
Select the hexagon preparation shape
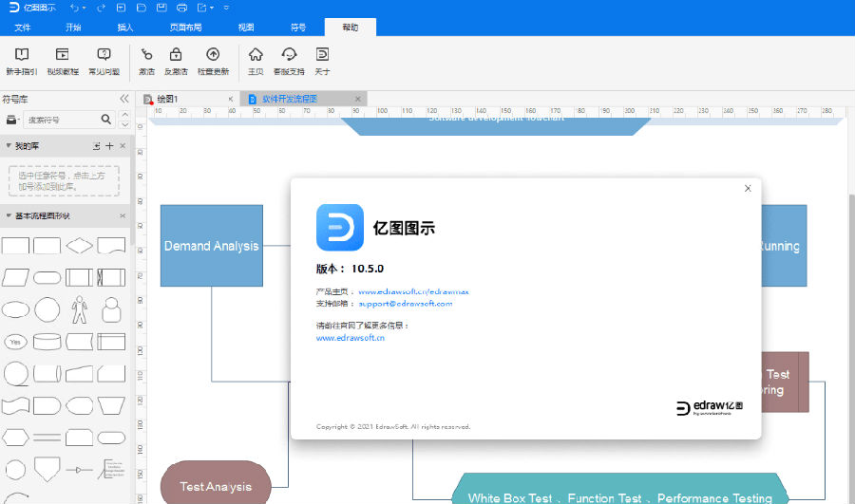coord(15,438)
